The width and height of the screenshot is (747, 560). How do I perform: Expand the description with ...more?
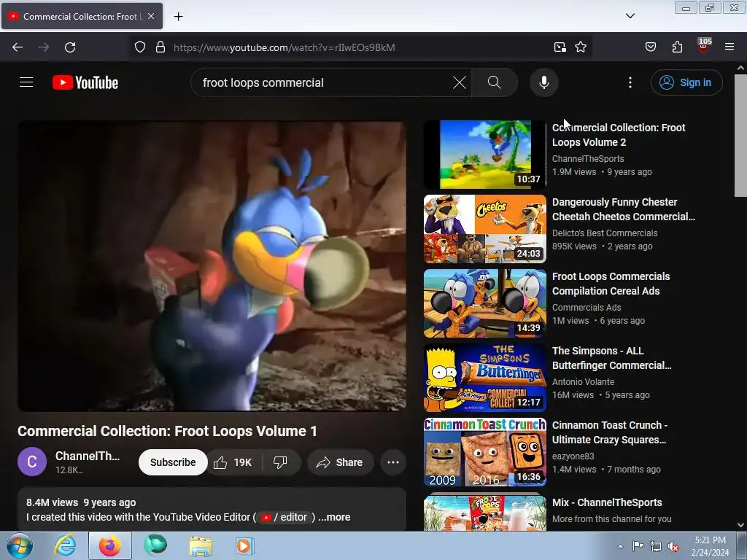(334, 517)
